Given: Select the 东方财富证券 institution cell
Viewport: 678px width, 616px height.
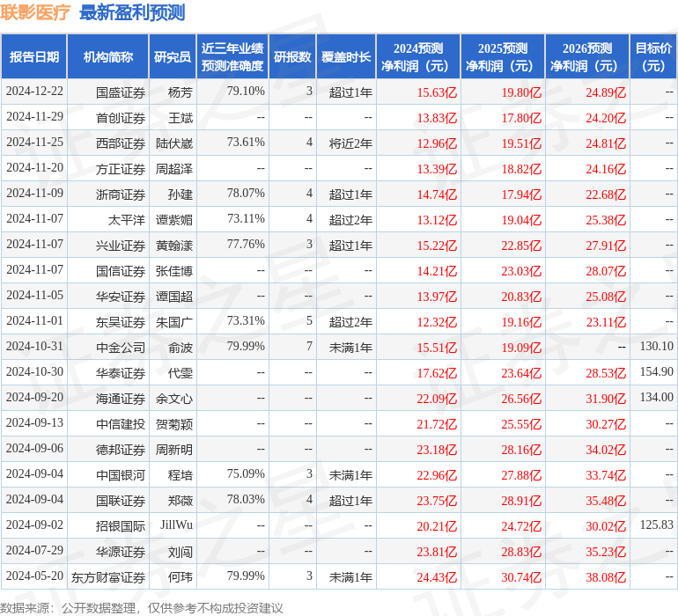Looking at the screenshot, I should [x=108, y=577].
